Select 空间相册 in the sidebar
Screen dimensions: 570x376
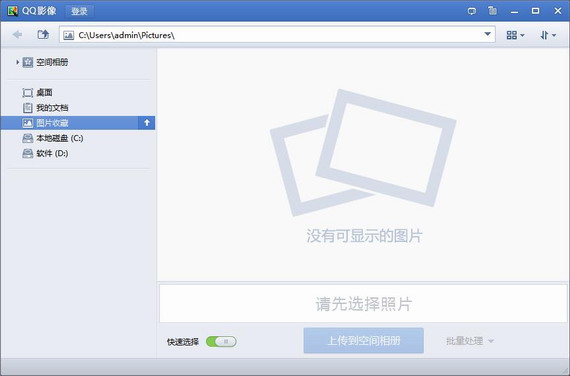point(52,63)
